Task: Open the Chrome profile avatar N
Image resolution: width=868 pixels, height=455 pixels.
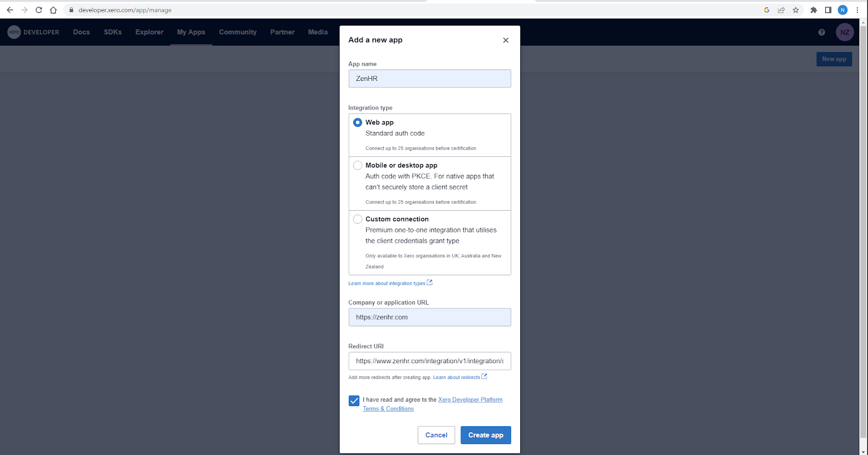Action: [x=843, y=10]
